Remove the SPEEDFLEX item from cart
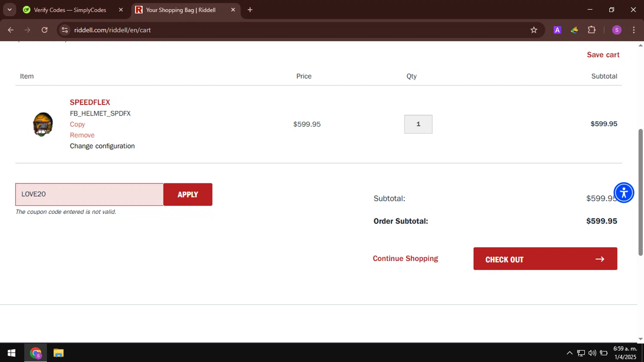The image size is (644, 362). 82,135
